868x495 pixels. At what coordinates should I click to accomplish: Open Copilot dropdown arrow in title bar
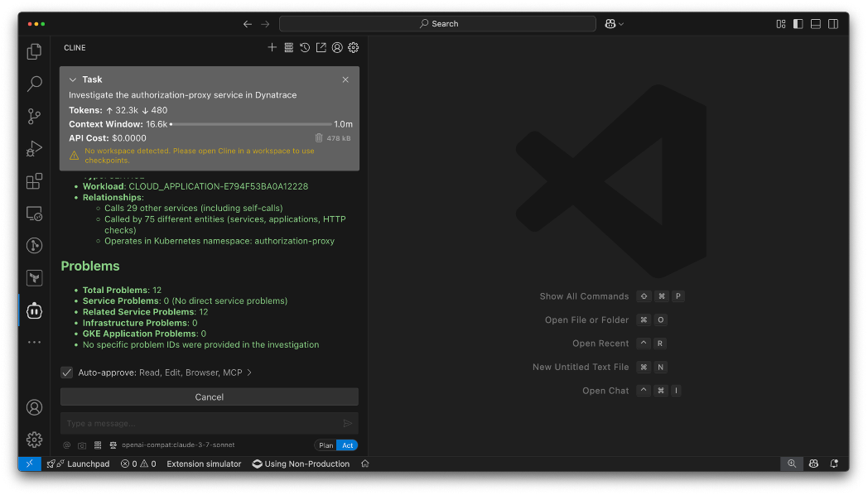point(621,24)
